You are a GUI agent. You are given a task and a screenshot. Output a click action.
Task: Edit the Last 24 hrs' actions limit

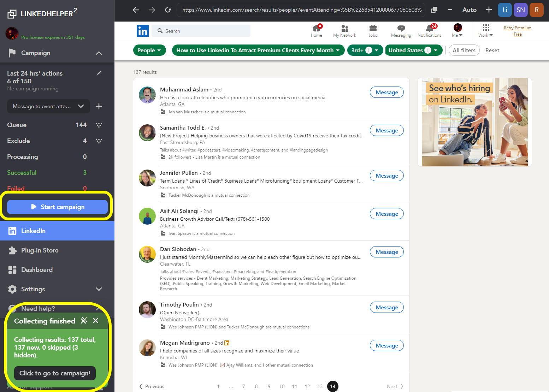click(x=99, y=73)
